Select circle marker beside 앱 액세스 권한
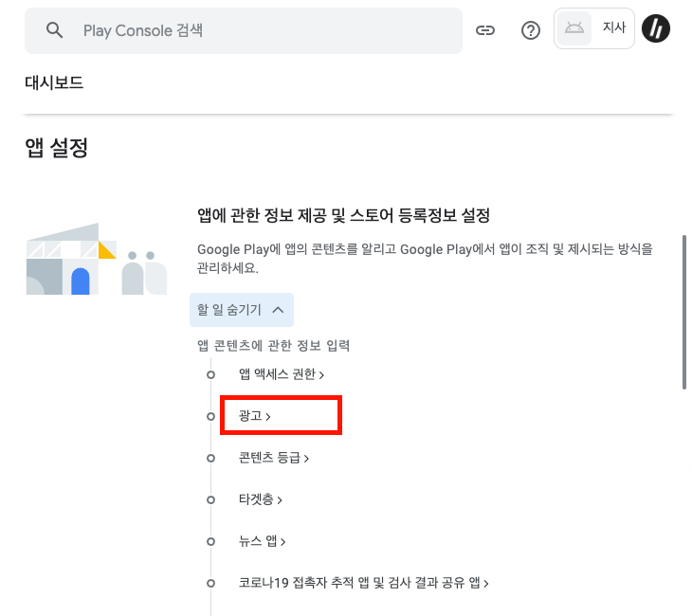The width and height of the screenshot is (692, 616). point(211,374)
